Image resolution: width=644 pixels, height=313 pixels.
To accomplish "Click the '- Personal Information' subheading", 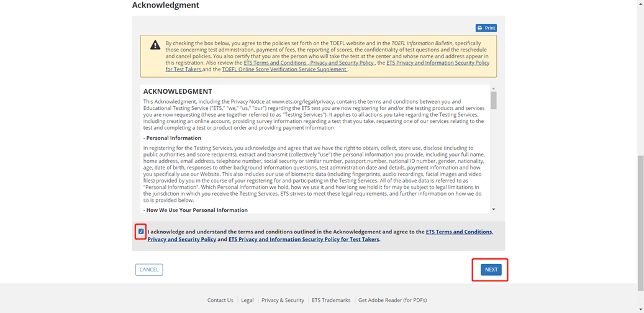I will point(172,138).
